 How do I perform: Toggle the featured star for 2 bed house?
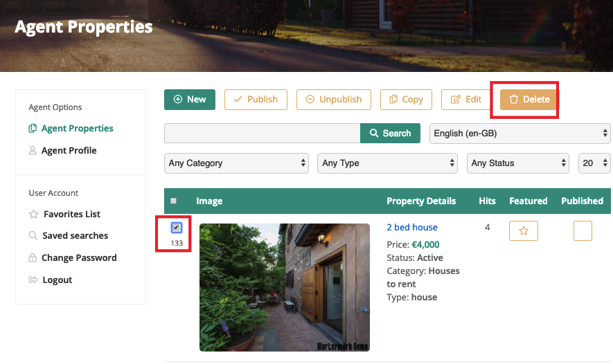pos(524,231)
